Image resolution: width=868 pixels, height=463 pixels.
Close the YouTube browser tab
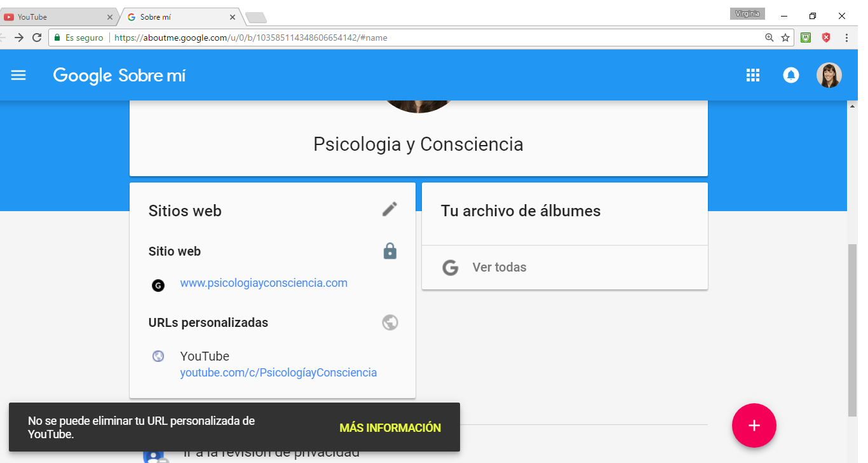(x=110, y=17)
